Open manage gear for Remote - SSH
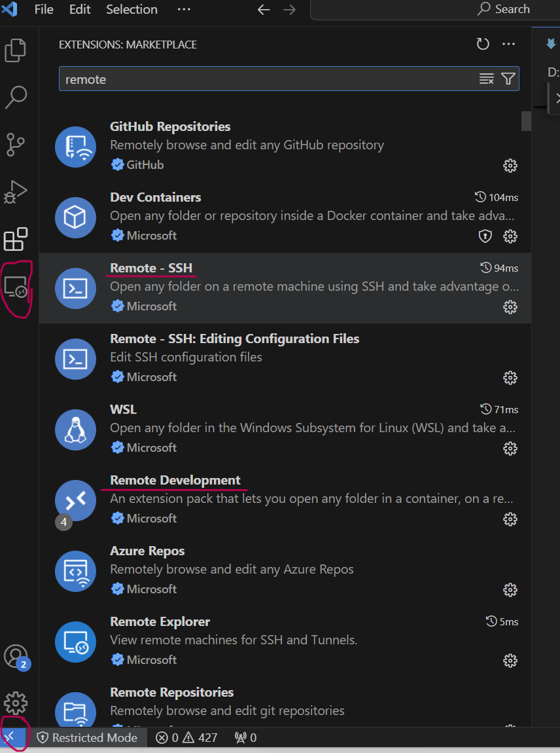 pos(510,307)
